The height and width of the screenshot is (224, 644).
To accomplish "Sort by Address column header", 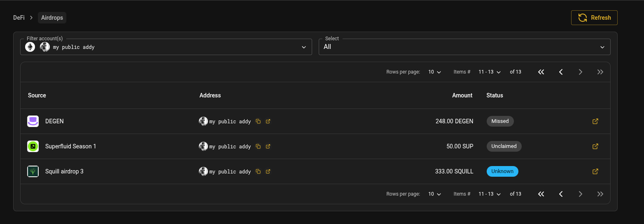I will point(210,95).
